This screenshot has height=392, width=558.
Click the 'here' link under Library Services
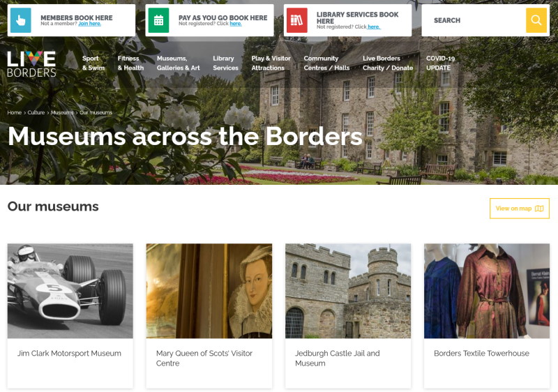click(374, 27)
